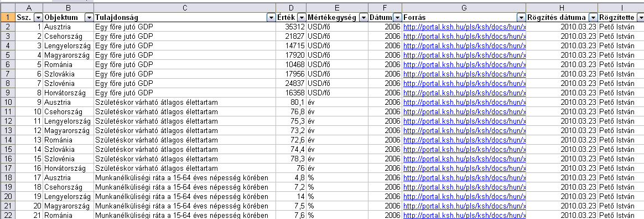Screen dimensions: 644x219
Task: Select the Románia cell in row 6
Action: coord(68,64)
